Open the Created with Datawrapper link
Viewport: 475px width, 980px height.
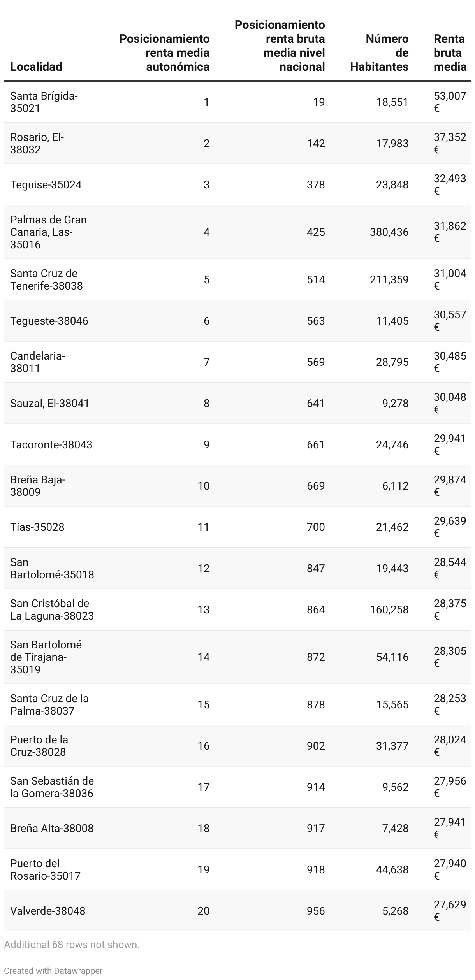click(x=53, y=971)
